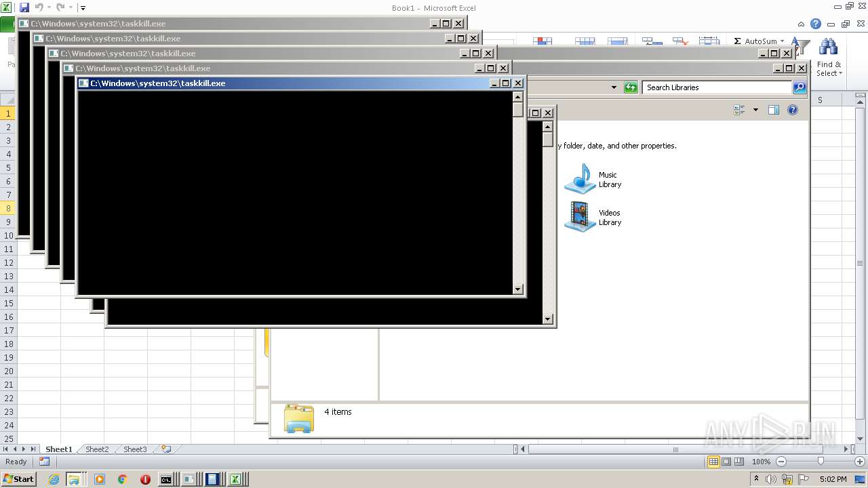
Task: Show hidden tray icons arrow
Action: click(756, 479)
